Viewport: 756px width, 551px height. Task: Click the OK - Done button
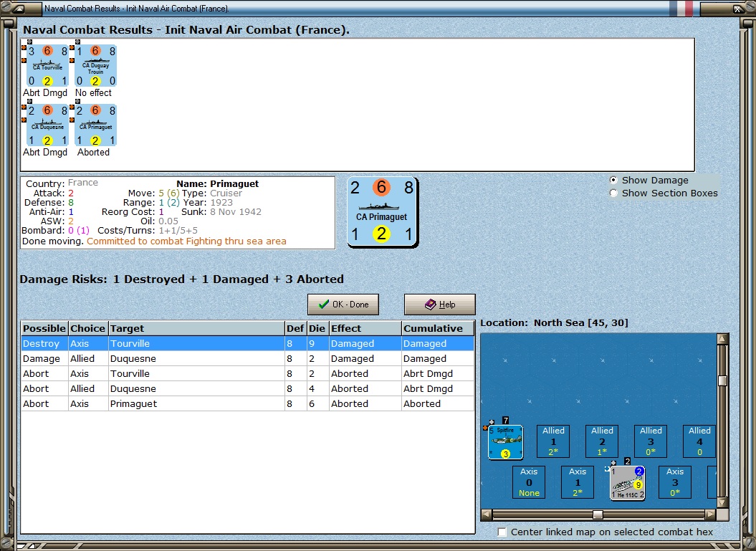[x=343, y=305]
